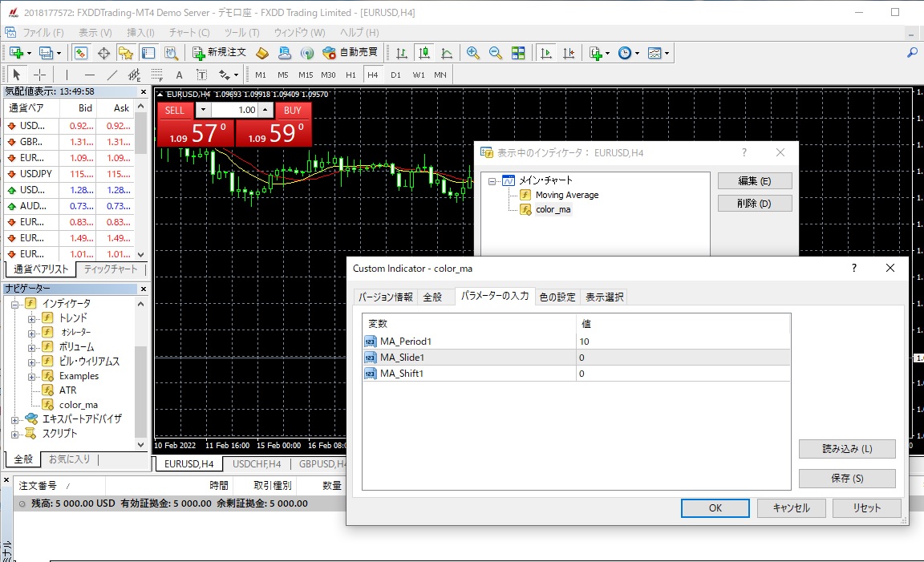This screenshot has width=924, height=562.
Task: Click the 保存 (S) button
Action: 847,479
